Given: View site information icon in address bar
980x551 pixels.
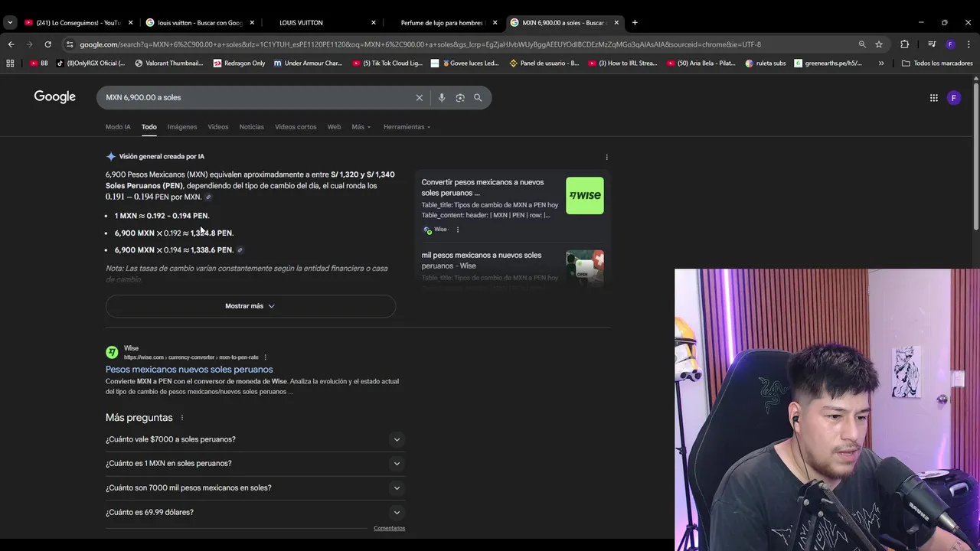Looking at the screenshot, I should pyautogui.click(x=70, y=44).
